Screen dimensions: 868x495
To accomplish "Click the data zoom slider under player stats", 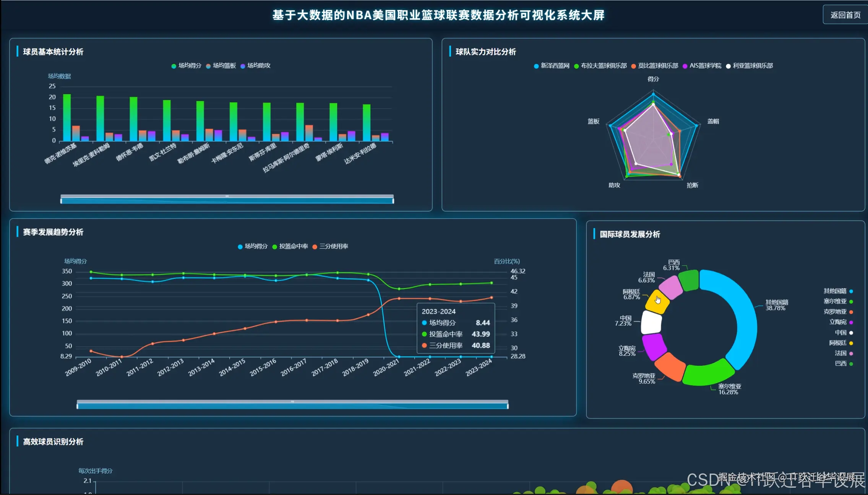I will 227,200.
